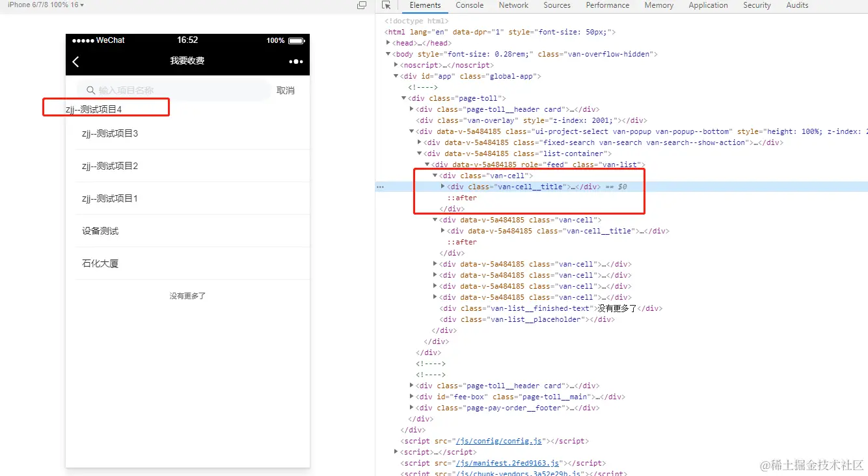The width and height of the screenshot is (868, 476).
Task: Collapse the div#app global-app node
Action: coord(396,76)
